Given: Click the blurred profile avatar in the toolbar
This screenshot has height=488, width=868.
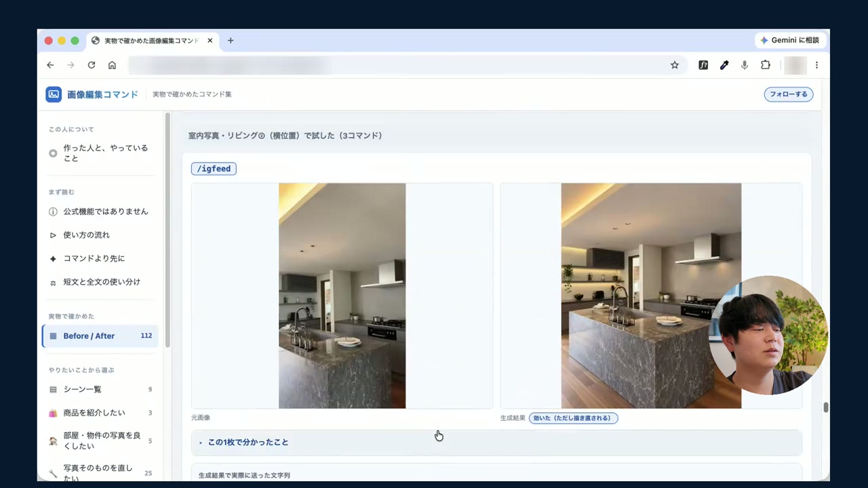Looking at the screenshot, I should tap(795, 65).
